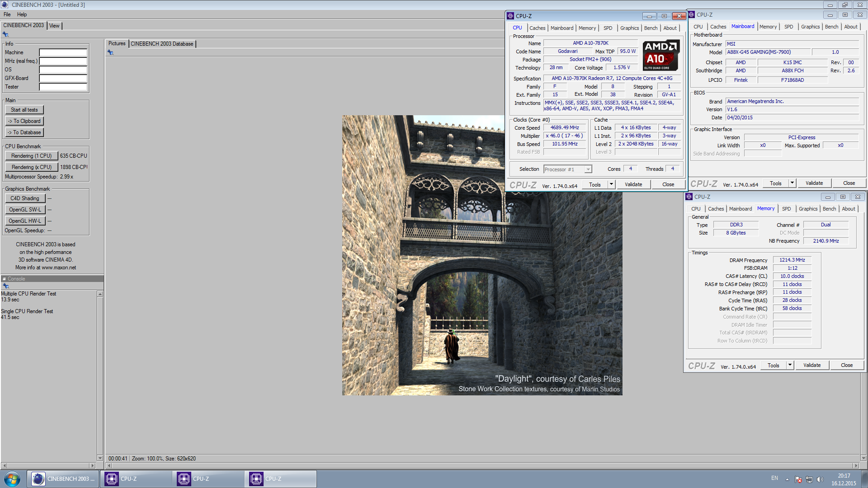868x488 pixels.
Task: Activate the first CPU-Z taskbar button
Action: (x=136, y=479)
